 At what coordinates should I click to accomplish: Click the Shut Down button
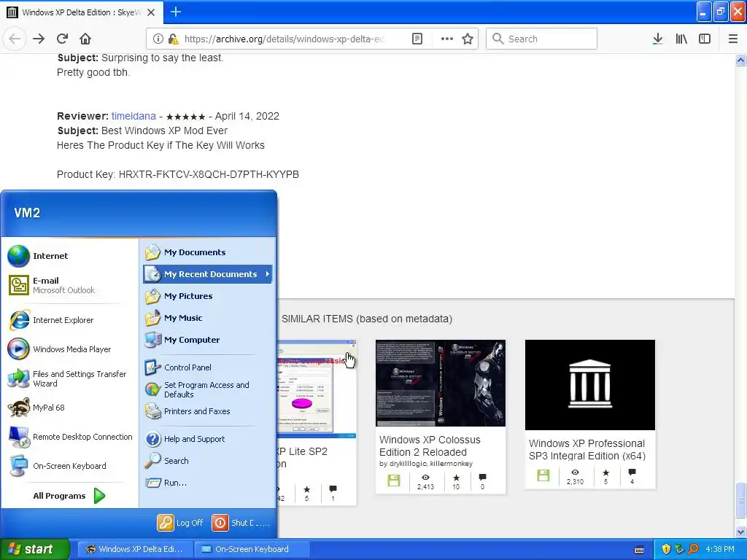[241, 523]
